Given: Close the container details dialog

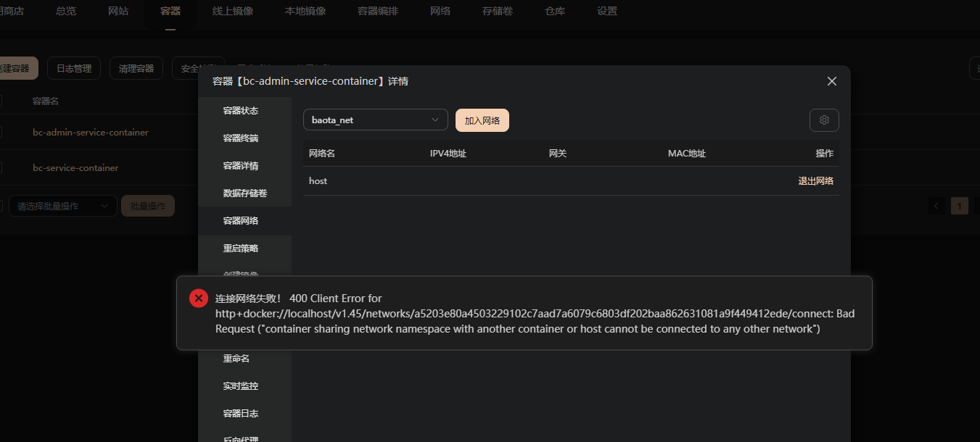Looking at the screenshot, I should click(832, 81).
